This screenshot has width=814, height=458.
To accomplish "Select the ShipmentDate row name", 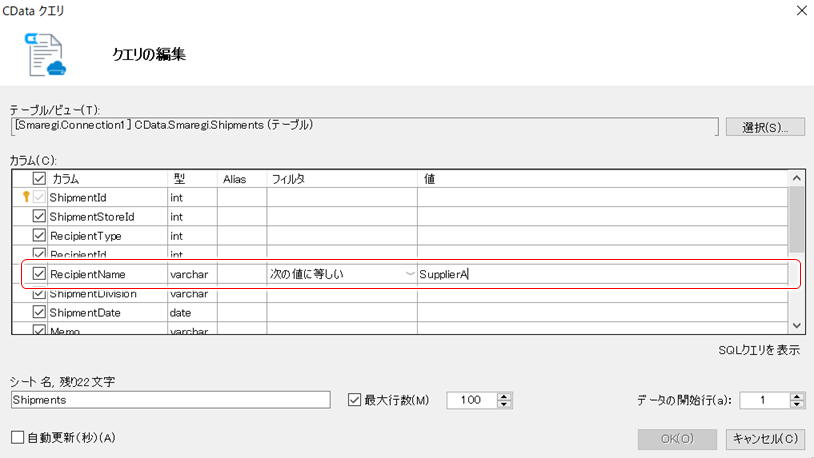I will click(85, 313).
